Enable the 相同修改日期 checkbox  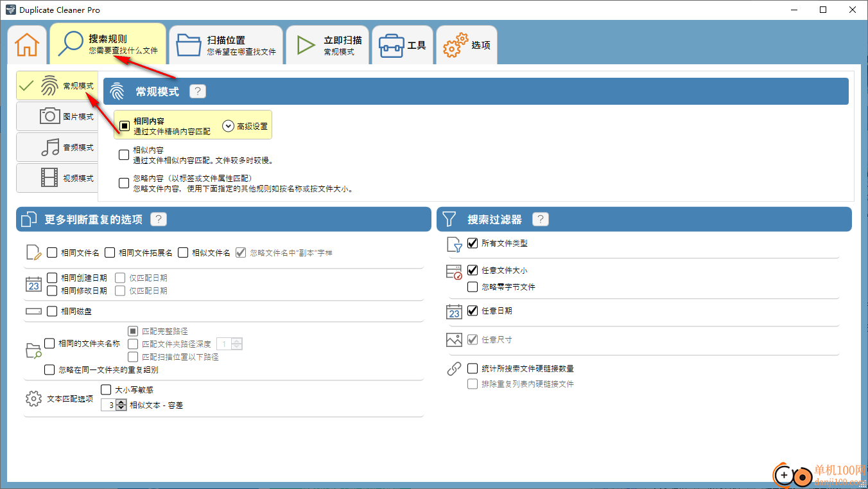(52, 290)
